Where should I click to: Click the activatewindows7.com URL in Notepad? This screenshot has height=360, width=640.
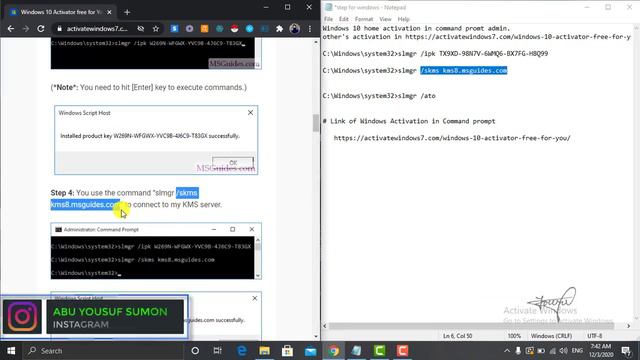452,138
